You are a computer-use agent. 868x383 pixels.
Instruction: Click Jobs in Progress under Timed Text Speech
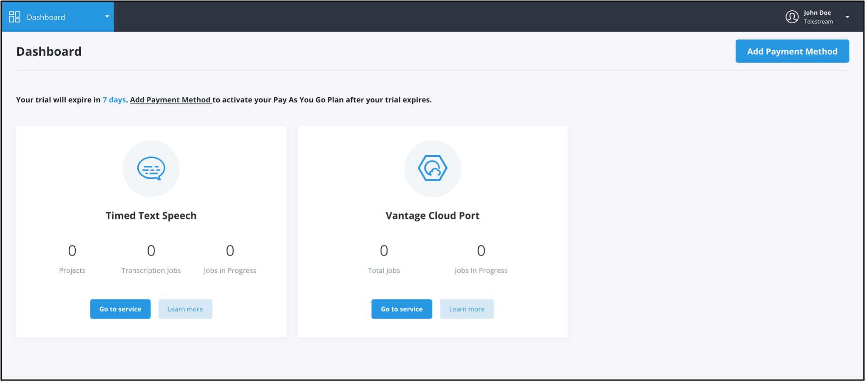coord(230,270)
